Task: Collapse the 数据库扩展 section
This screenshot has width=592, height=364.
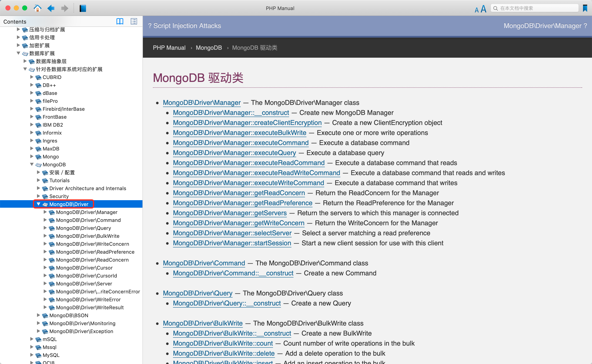Action: point(18,53)
